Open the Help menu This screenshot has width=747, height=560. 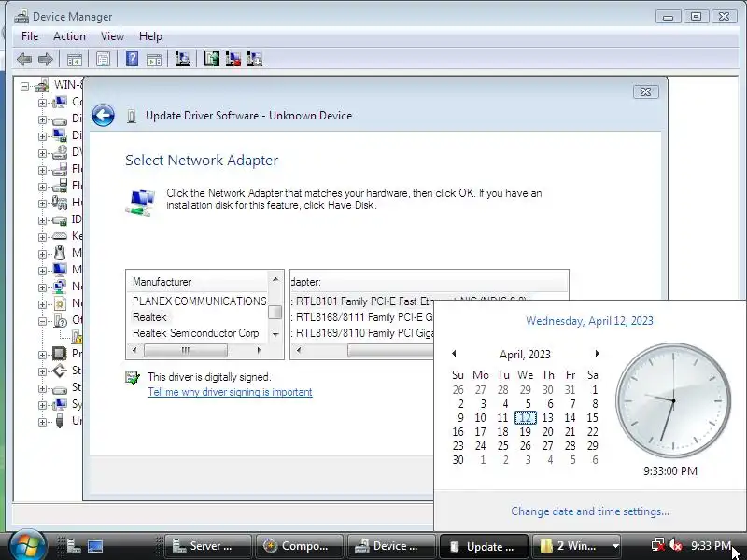pyautogui.click(x=150, y=36)
